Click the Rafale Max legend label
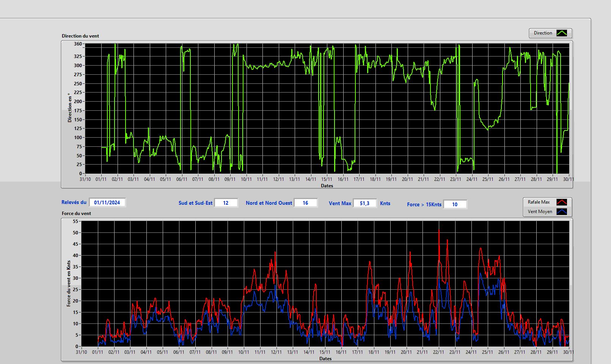 click(539, 202)
